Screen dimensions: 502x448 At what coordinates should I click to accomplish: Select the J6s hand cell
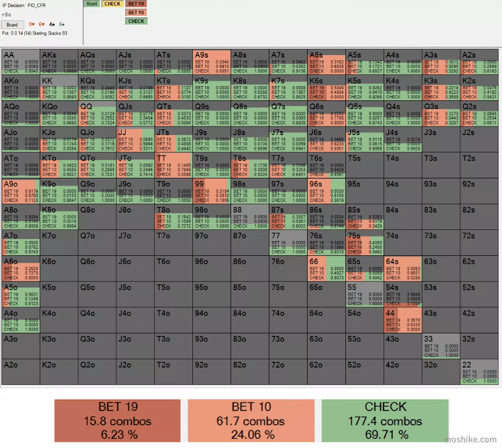point(327,140)
